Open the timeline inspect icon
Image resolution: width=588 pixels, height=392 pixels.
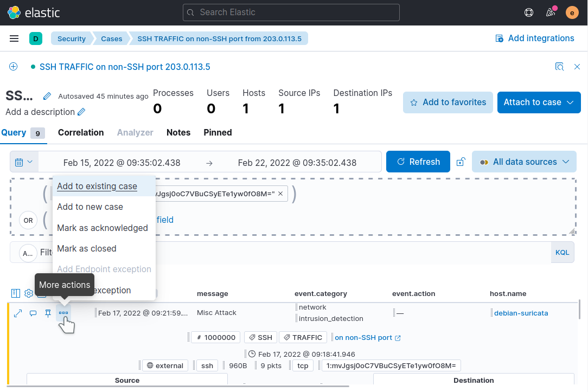559,67
